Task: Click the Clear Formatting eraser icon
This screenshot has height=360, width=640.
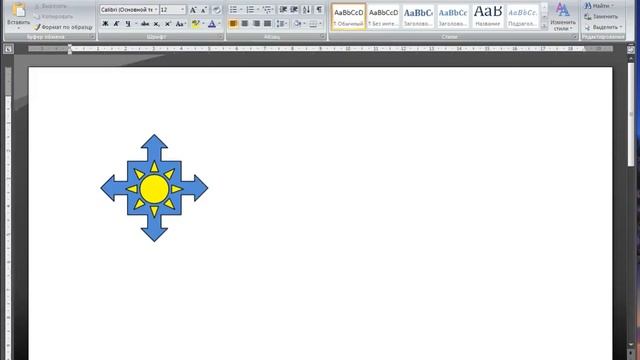Action: coord(217,10)
